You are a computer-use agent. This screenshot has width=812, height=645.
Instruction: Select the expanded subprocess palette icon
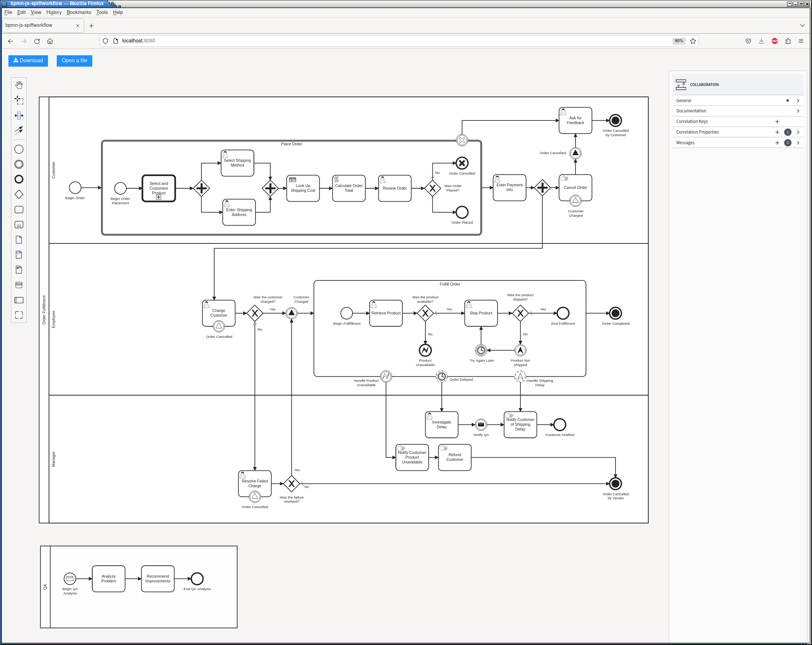[x=19, y=225]
